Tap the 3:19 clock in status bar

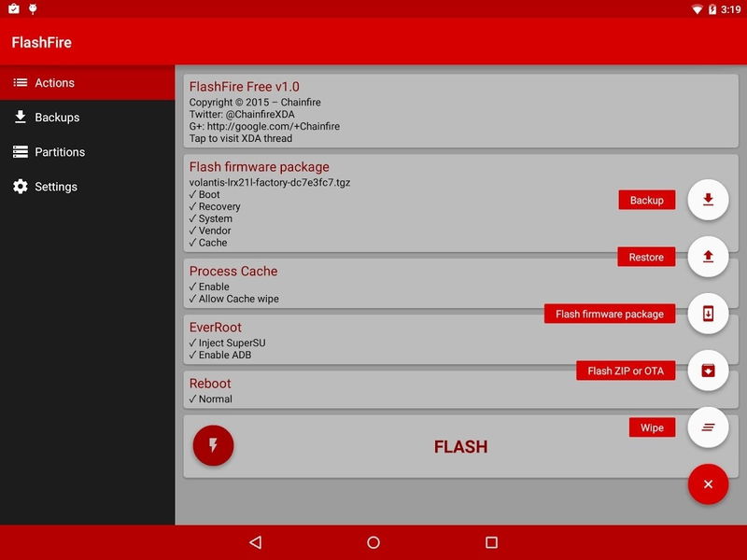tap(730, 9)
